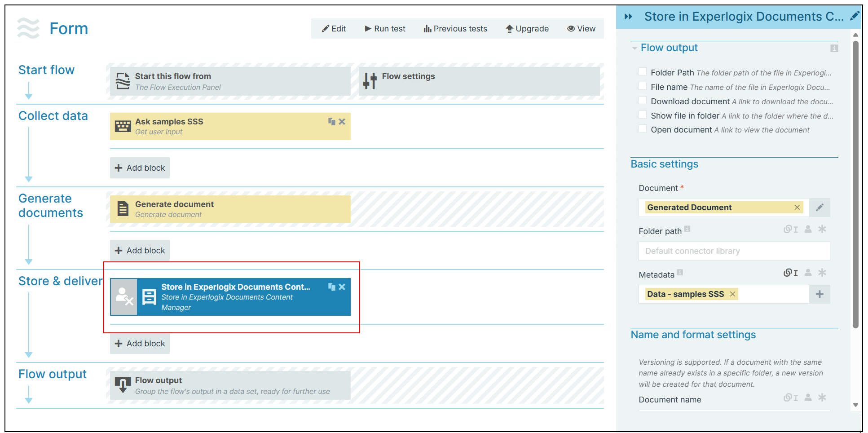868x433 pixels.
Task: Click the Metadata asterisk icon
Action: tap(822, 273)
